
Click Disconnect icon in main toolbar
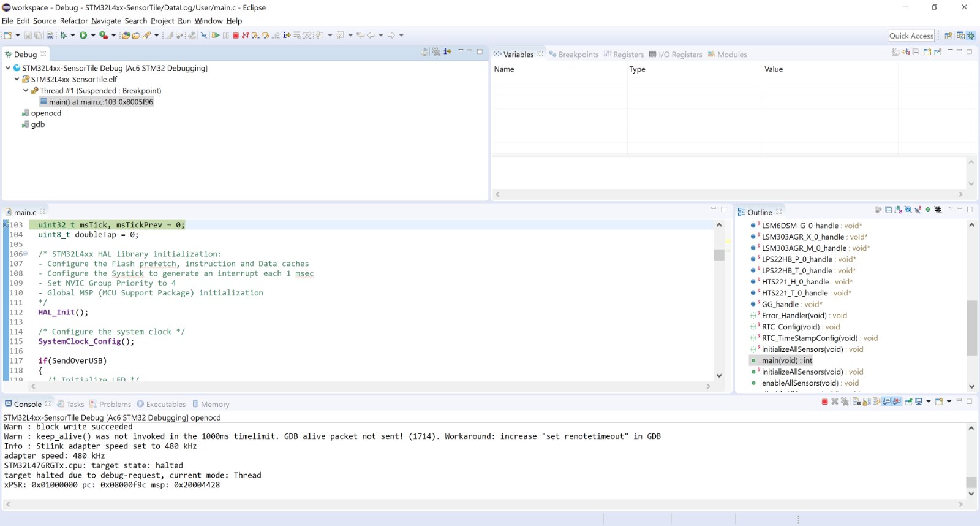pos(245,36)
